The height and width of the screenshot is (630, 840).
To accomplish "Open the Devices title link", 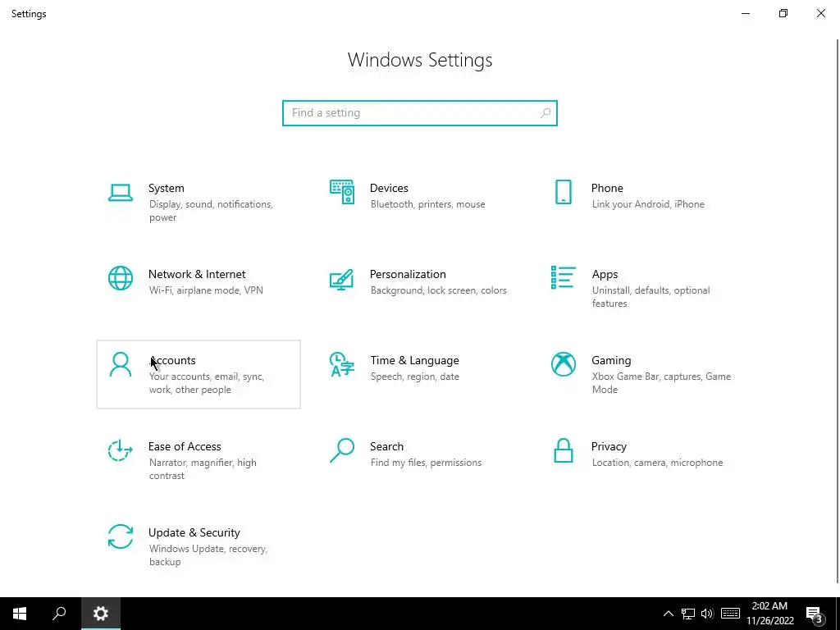I will [x=389, y=188].
